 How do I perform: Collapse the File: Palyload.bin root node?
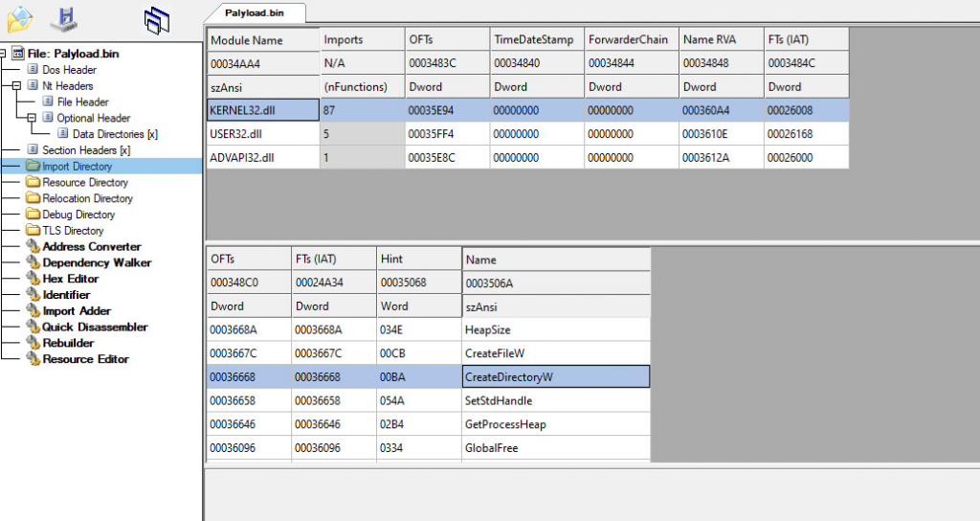click(x=4, y=54)
